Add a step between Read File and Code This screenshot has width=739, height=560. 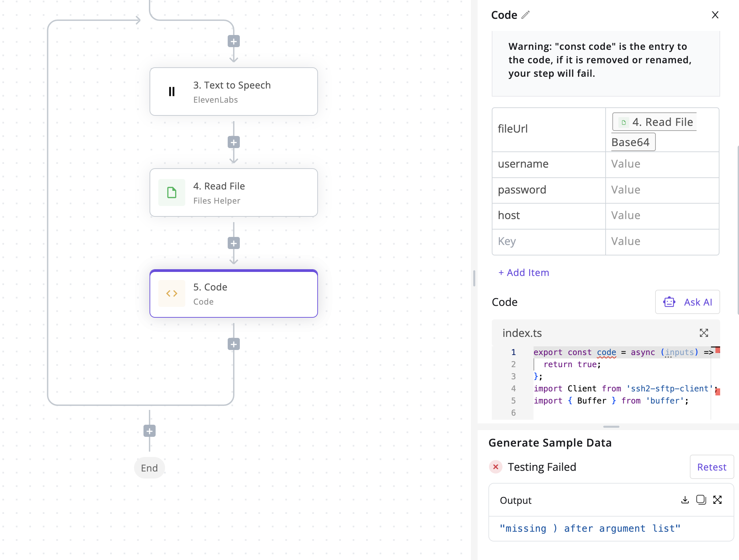(233, 243)
